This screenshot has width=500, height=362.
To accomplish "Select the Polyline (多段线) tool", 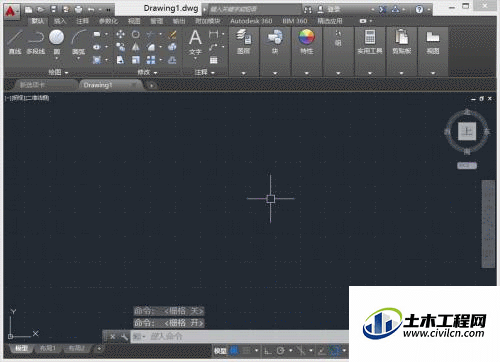I will click(36, 41).
